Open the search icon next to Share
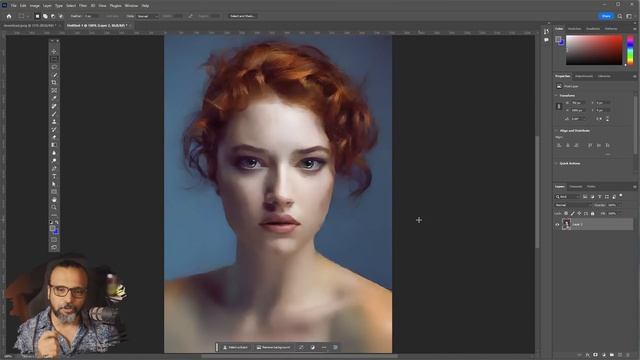The image size is (640, 360). pyautogui.click(x=620, y=16)
